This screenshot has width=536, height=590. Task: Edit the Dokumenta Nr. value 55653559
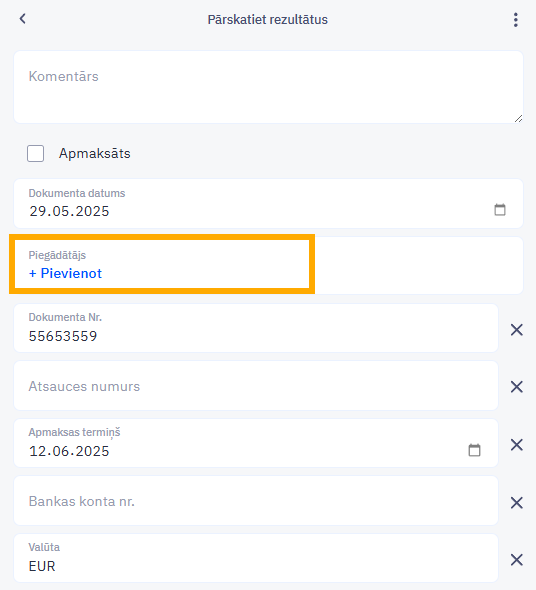[63, 336]
